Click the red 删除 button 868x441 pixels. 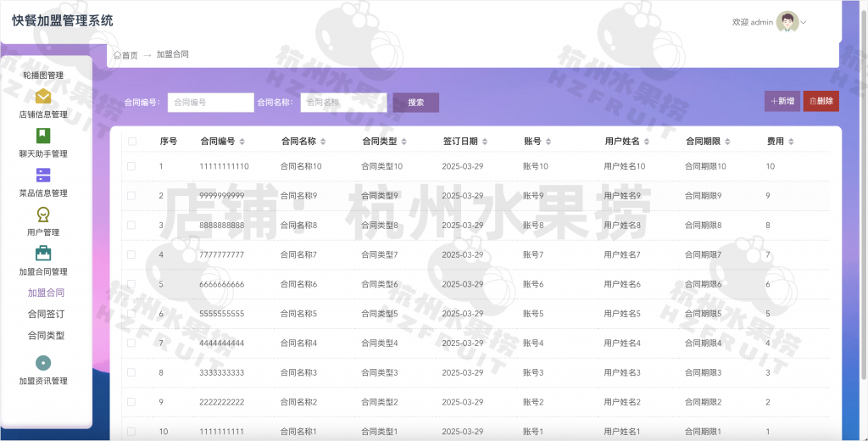(821, 101)
